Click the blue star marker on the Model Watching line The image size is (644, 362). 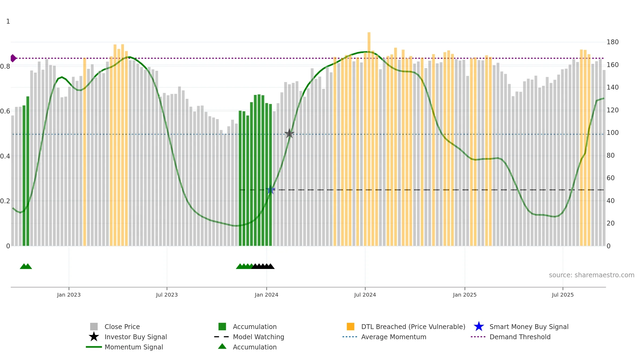point(270,190)
